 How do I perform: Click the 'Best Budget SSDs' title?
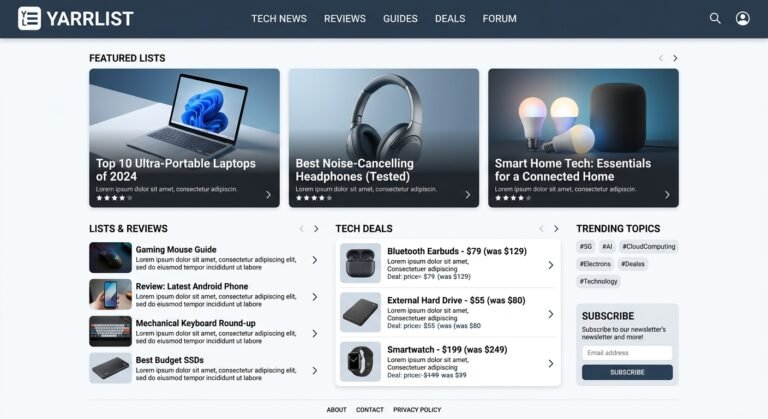tap(169, 360)
